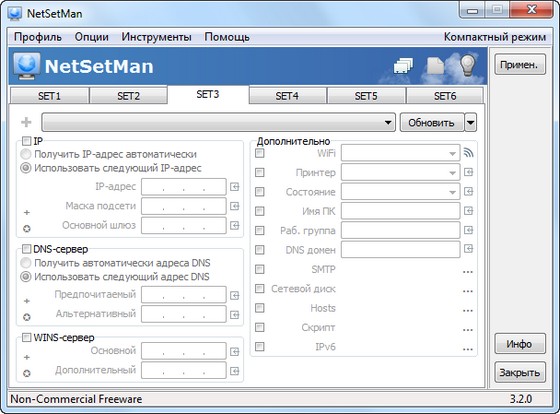Switch to SET1 tab

tap(49, 96)
